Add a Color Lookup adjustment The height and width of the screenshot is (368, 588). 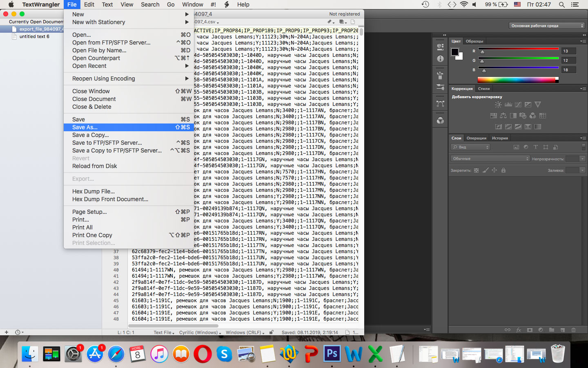543,116
